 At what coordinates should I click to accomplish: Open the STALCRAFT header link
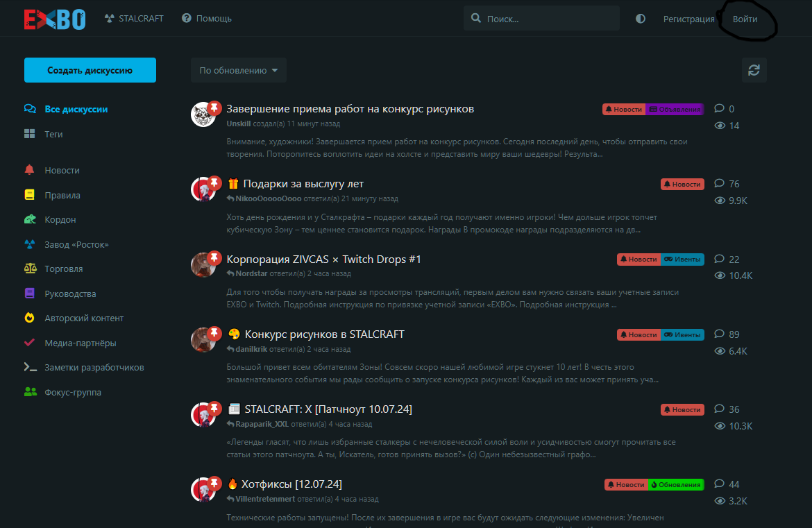[134, 18]
